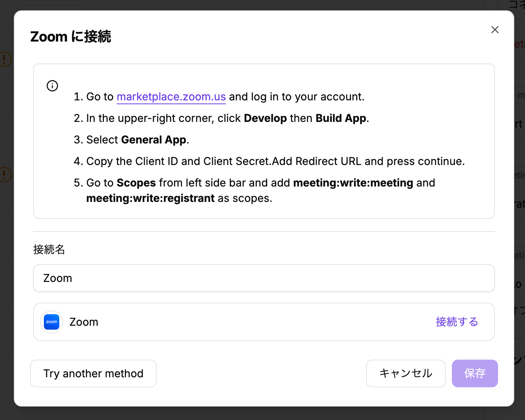525x420 pixels.
Task: Click the "Zoom に接続" dialog title
Action: 71,37
